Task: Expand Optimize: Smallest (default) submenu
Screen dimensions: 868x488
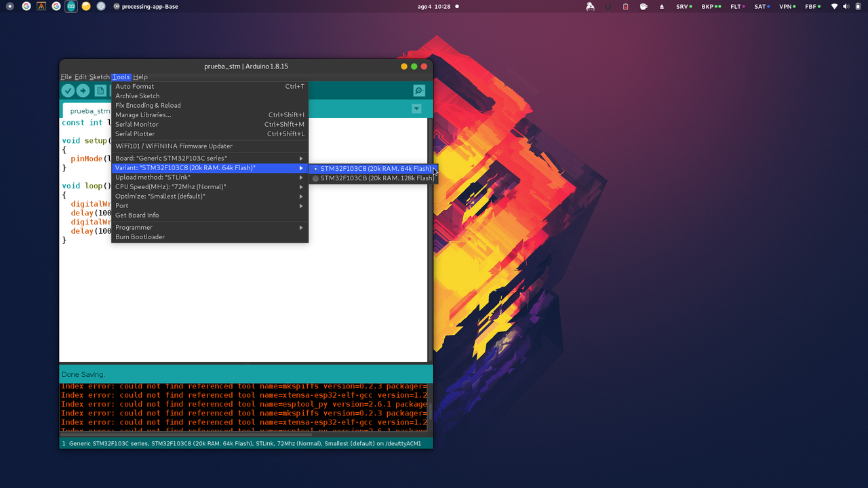Action: pos(210,196)
